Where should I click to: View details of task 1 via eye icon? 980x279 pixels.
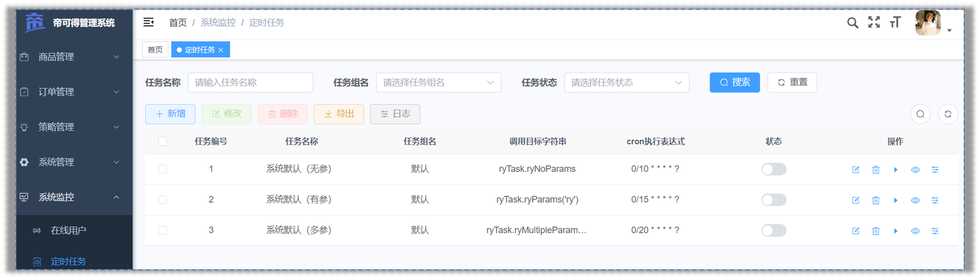point(915,170)
